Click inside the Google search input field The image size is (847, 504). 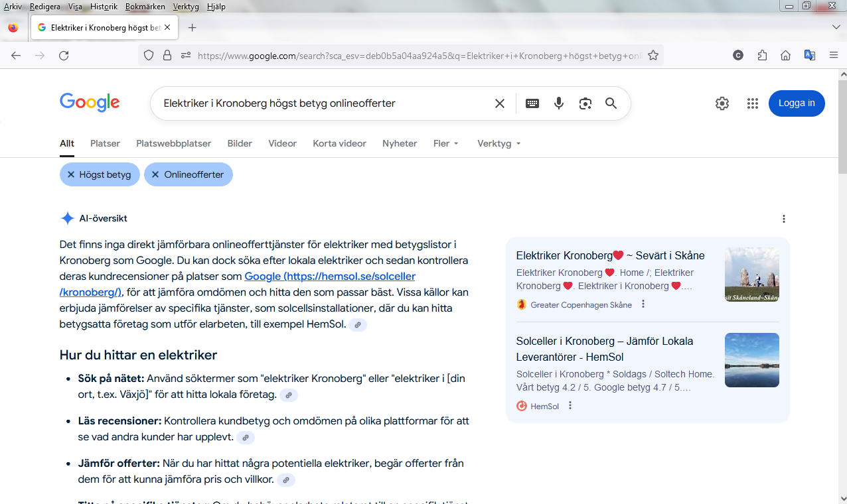pos(319,103)
